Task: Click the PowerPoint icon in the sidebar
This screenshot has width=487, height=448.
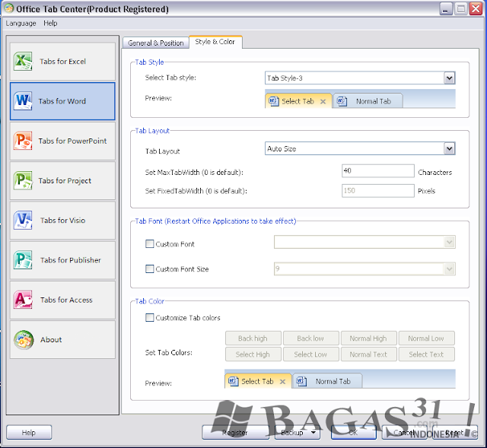Action: click(23, 141)
